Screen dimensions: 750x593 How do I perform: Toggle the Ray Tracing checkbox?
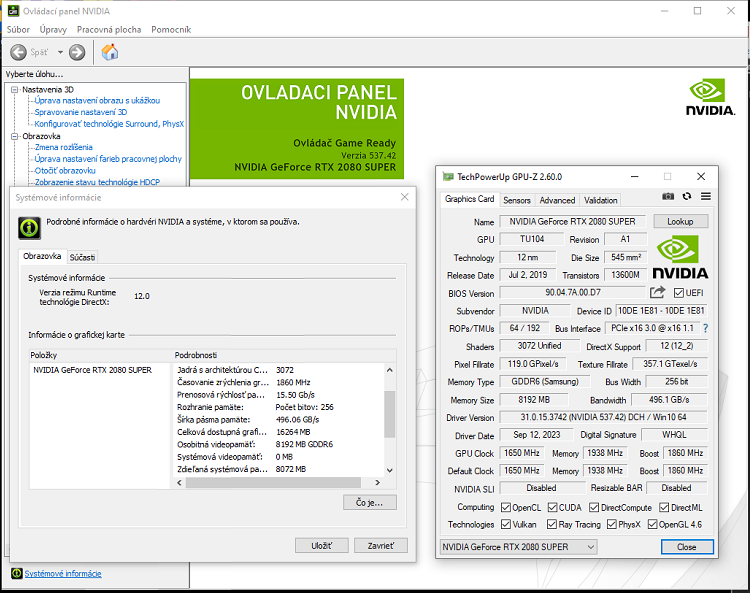click(x=550, y=524)
